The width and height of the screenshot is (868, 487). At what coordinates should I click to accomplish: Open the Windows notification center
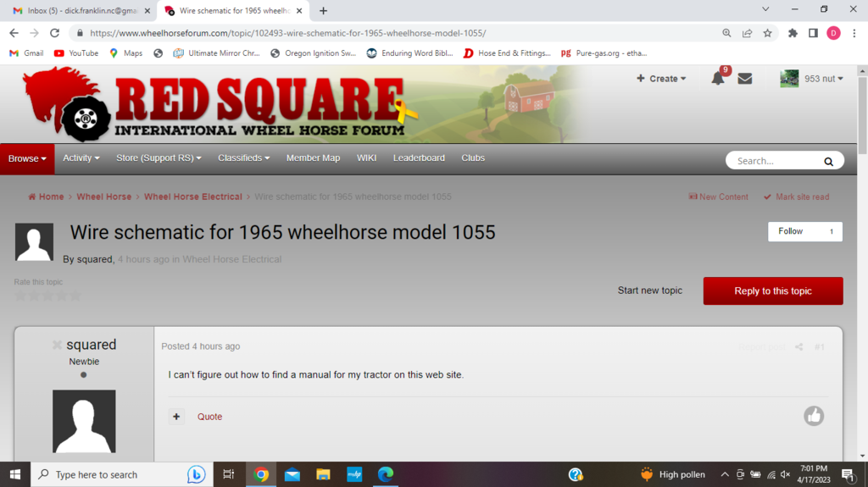coord(848,474)
